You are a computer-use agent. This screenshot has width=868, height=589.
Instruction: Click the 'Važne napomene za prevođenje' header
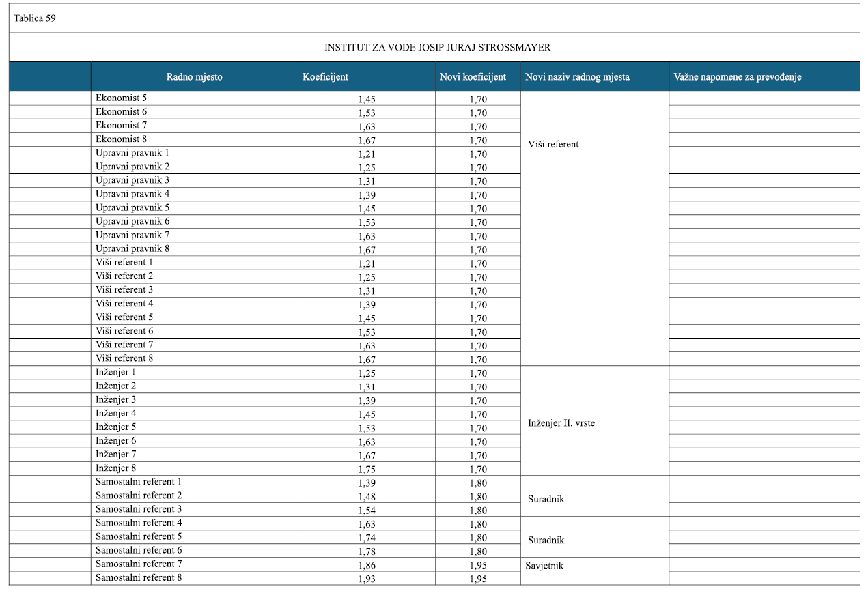[737, 77]
